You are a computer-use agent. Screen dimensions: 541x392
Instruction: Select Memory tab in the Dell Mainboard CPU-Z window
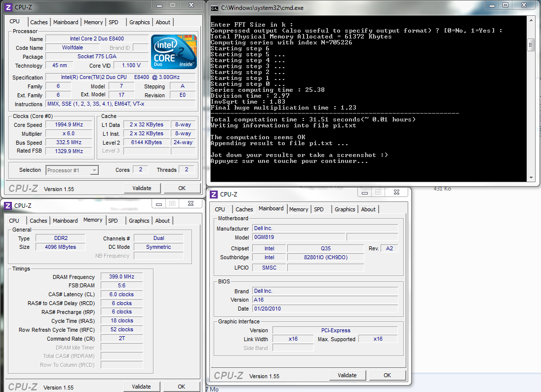pos(299,209)
